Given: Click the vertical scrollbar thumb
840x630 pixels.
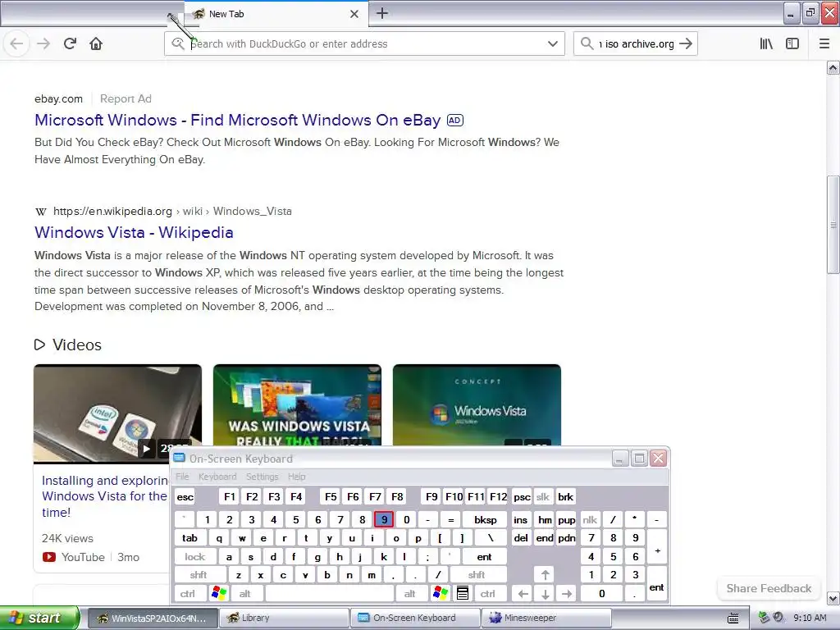Looking at the screenshot, I should click(x=833, y=225).
